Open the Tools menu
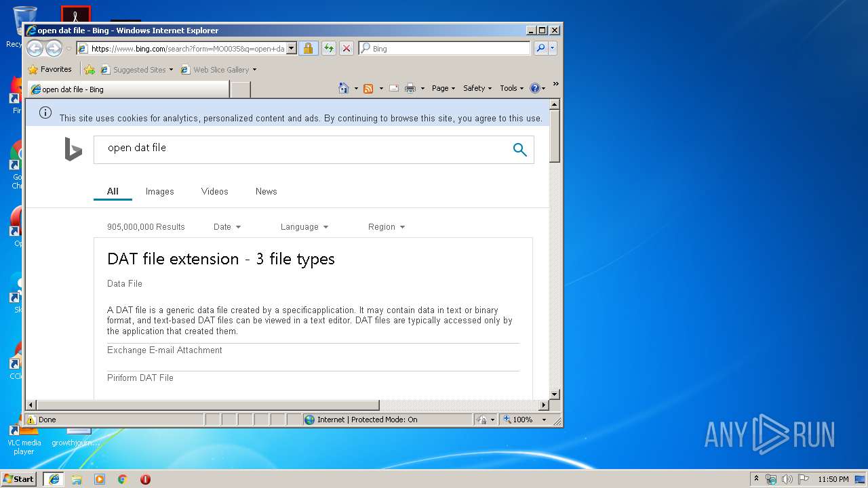 [x=511, y=88]
